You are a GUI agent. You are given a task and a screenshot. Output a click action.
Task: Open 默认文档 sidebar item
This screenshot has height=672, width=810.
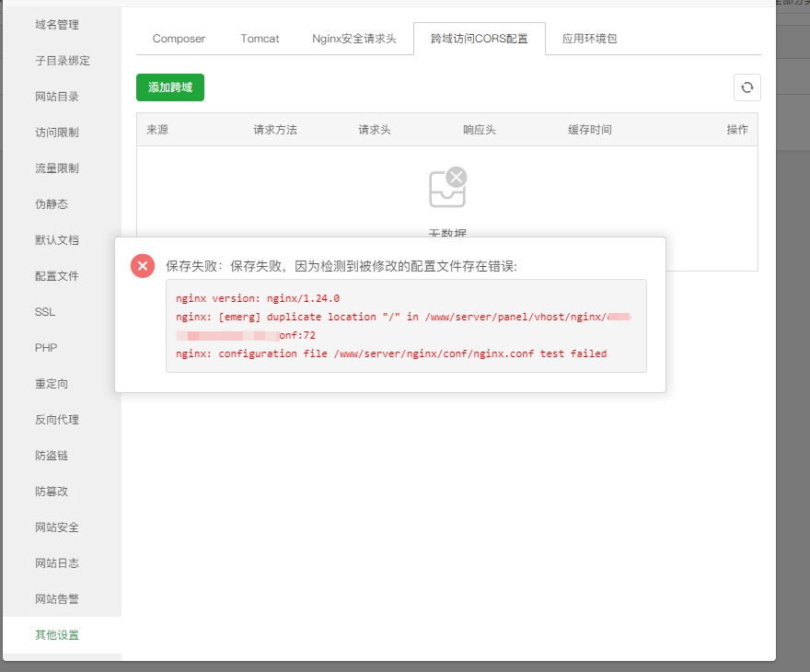[x=57, y=240]
